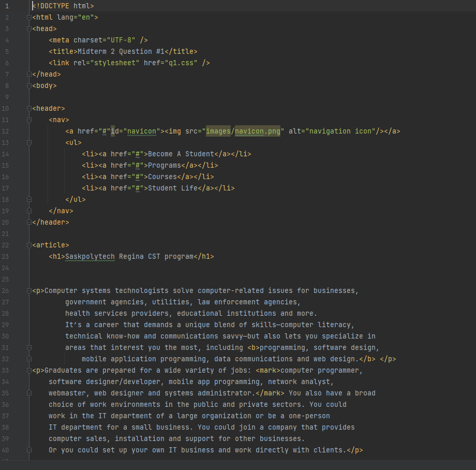Click the "stylesheet" rel attribute value
Viewport: 476px width, 470px height.
click(115, 63)
